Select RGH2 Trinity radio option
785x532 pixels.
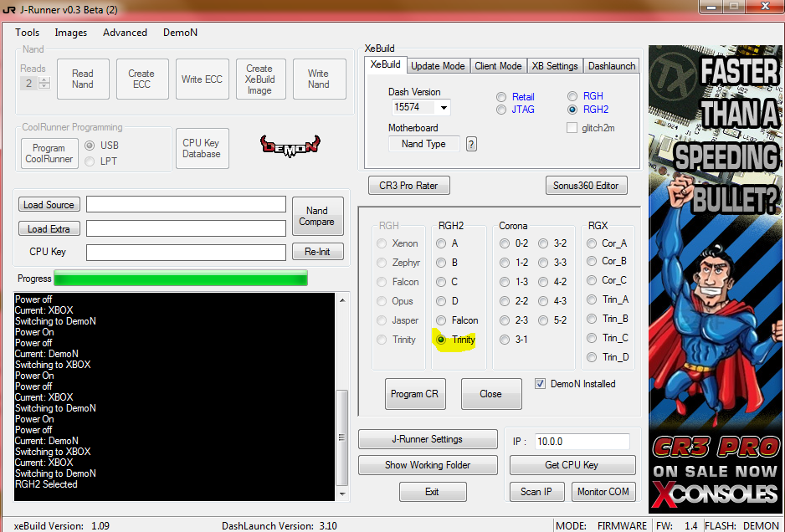click(x=441, y=340)
